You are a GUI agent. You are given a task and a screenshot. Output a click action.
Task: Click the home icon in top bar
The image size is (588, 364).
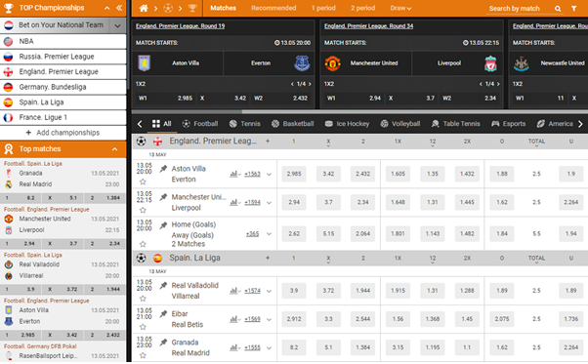(x=144, y=8)
